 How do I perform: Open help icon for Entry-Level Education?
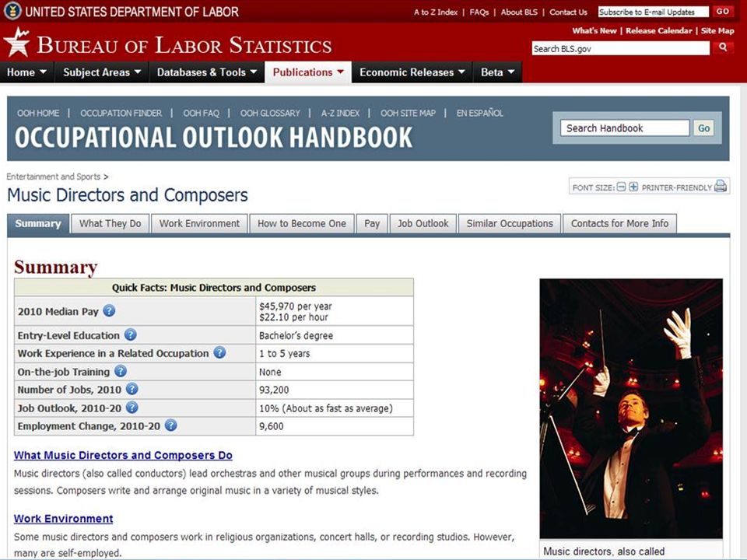[131, 334]
